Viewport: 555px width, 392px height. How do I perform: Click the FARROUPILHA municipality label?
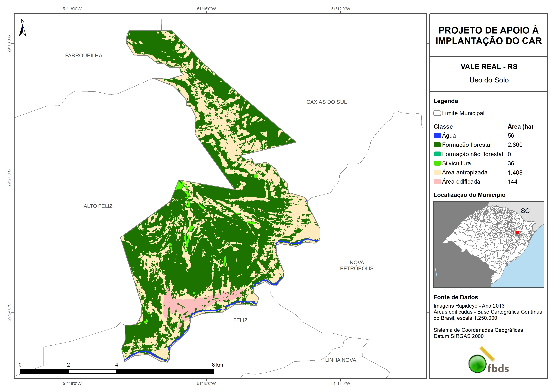[84, 56]
